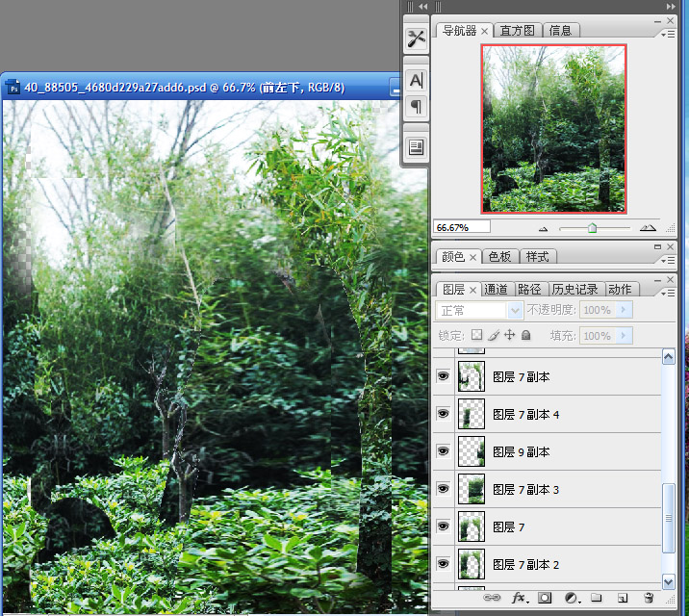This screenshot has width=689, height=616.
Task: Switch to the 通道 channels tab
Action: (x=497, y=289)
